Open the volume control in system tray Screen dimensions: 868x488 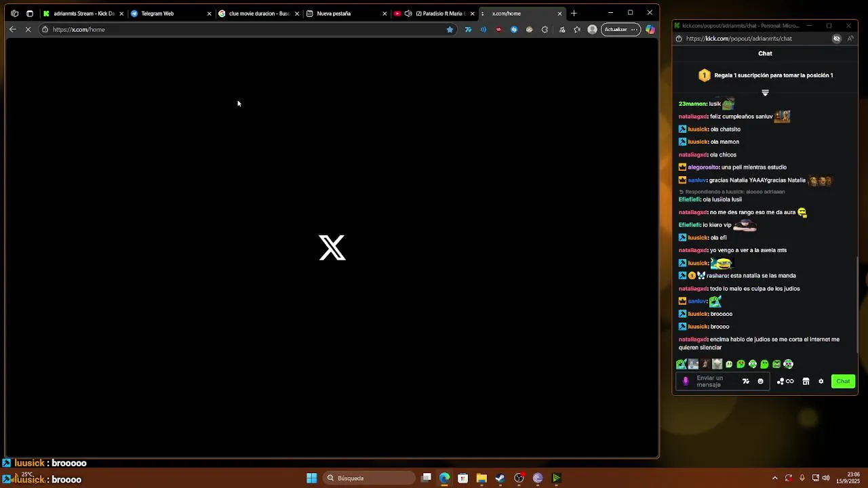coord(826,479)
